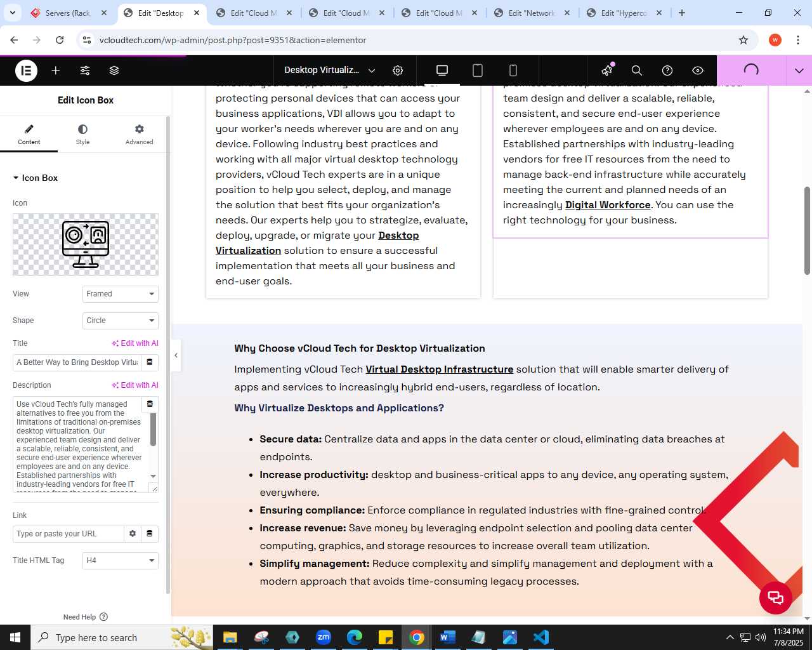Open link options gear icon

pos(133,534)
